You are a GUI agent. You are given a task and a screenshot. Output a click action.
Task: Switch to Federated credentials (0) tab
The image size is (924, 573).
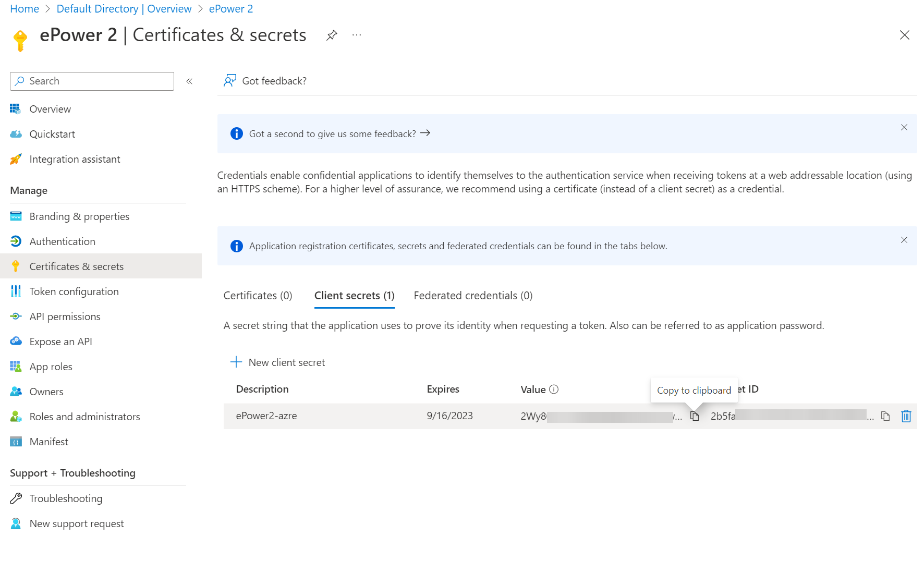coord(473,296)
